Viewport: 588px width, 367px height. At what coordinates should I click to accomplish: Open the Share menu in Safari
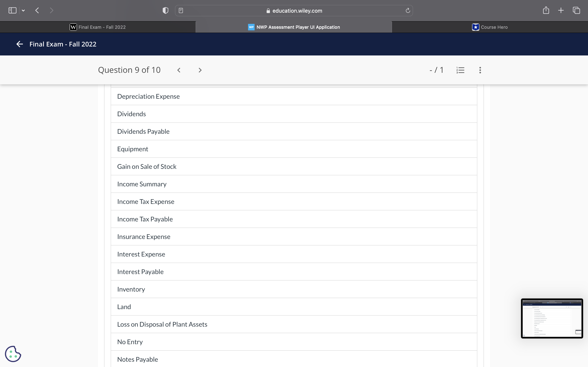pos(546,10)
